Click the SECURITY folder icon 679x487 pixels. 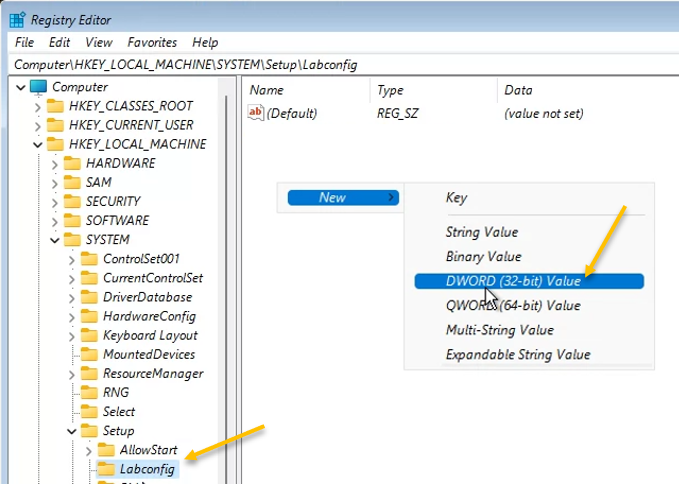coord(72,201)
